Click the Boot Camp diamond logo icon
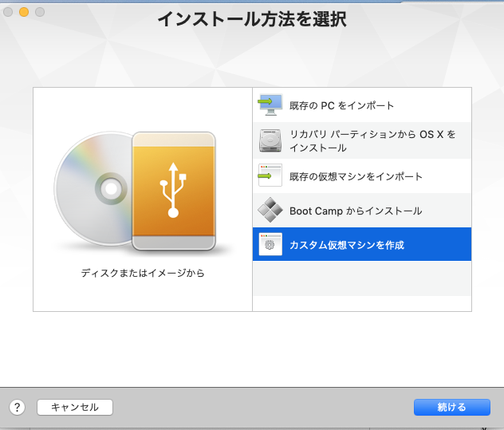Viewport: 504px width, 430px height. pos(270,210)
